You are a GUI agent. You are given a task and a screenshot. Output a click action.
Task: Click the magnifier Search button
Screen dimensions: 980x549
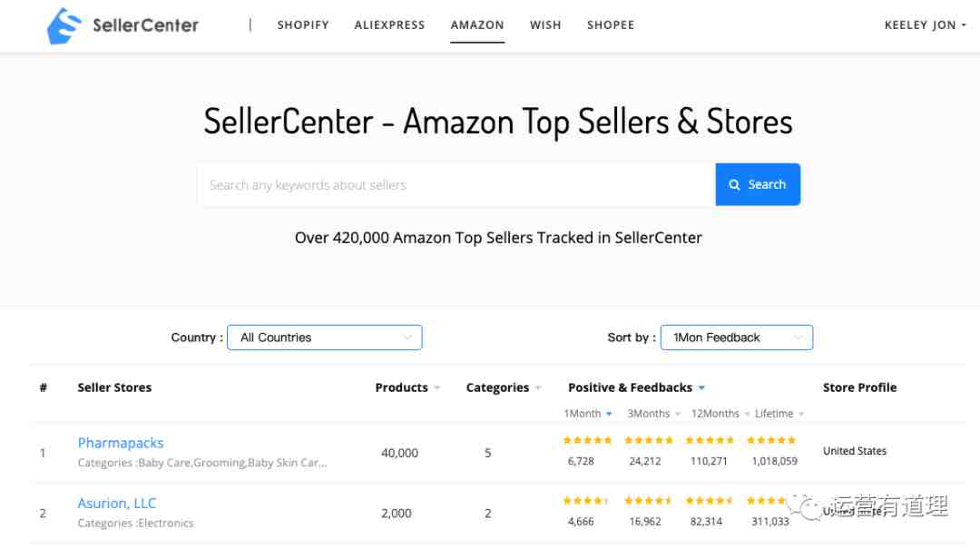[x=758, y=184]
